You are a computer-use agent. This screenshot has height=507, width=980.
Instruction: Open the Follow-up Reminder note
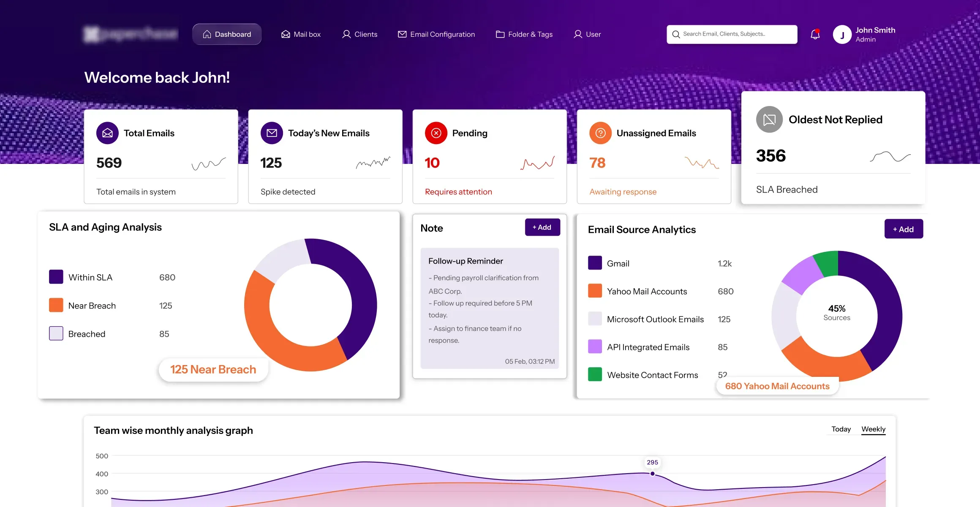[490, 308]
